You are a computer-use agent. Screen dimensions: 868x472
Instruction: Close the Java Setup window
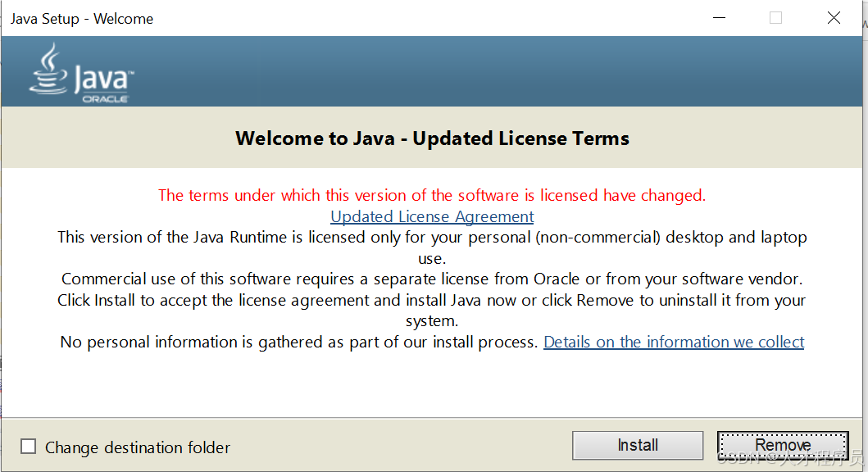[x=834, y=18]
